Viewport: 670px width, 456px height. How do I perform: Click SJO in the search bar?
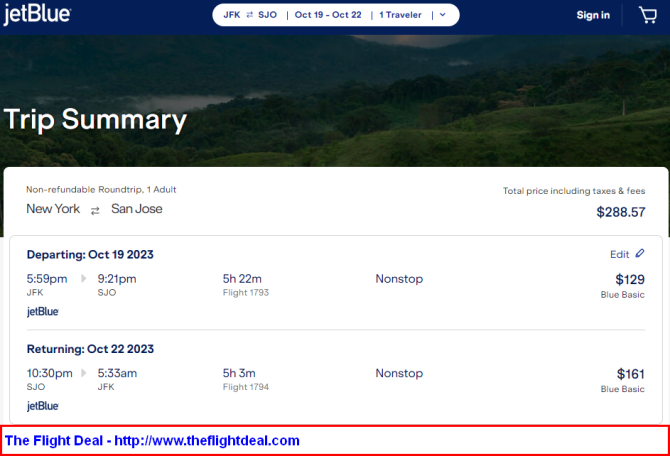267,15
